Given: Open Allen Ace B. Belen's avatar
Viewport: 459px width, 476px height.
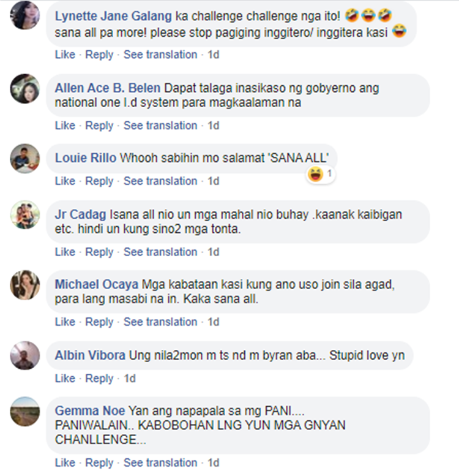Looking at the screenshot, I should [25, 88].
